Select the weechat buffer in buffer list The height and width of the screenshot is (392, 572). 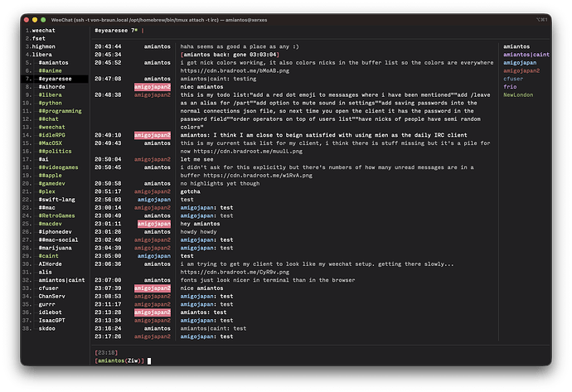(x=43, y=31)
